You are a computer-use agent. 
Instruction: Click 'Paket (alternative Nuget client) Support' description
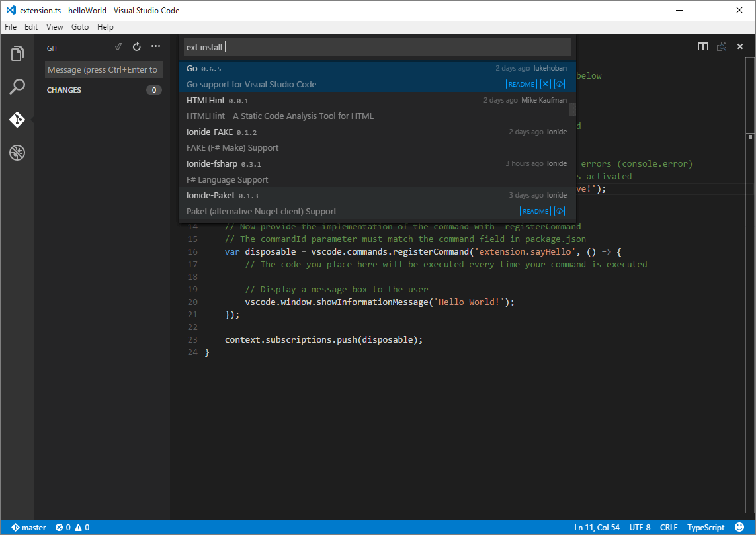click(x=261, y=212)
